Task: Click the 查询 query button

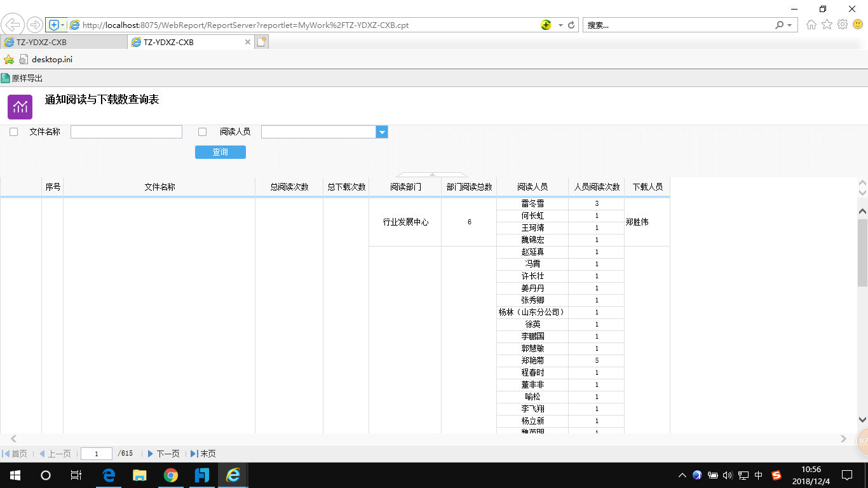Action: pos(220,152)
